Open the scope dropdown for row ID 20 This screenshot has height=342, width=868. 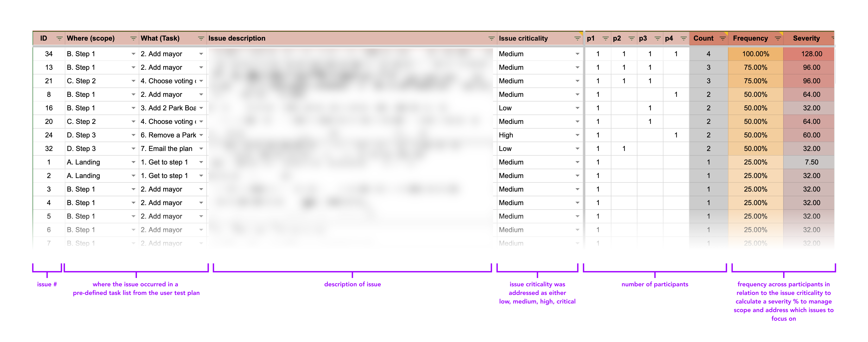(x=134, y=122)
